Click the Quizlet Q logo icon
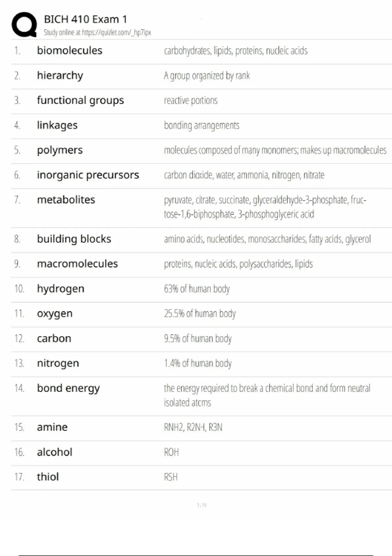Viewport: 392px width, 556px height. [x=24, y=25]
